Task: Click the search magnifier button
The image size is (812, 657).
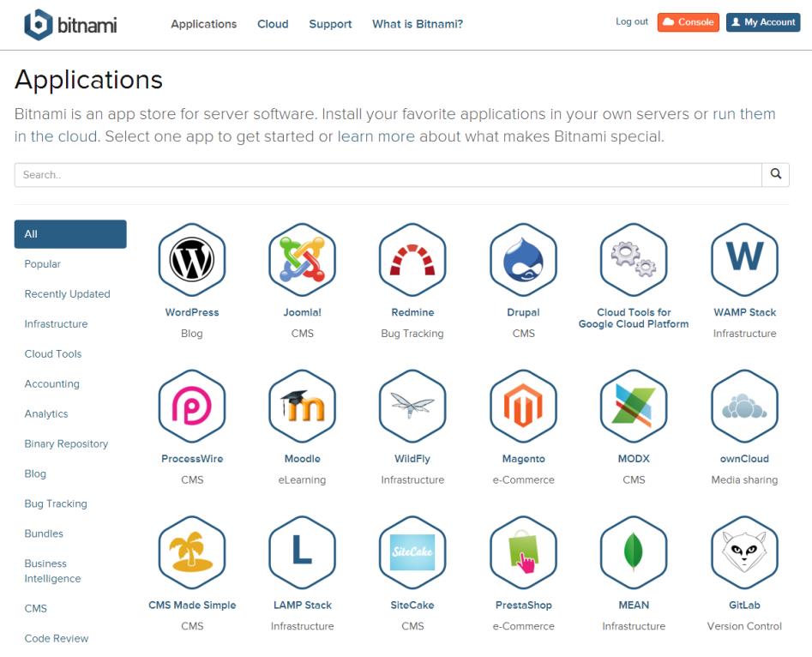Action: (x=775, y=174)
